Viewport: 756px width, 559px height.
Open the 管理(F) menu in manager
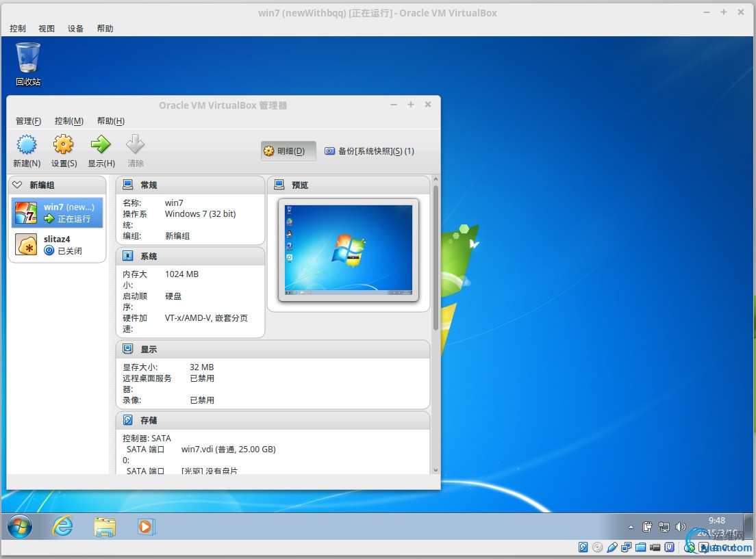29,121
